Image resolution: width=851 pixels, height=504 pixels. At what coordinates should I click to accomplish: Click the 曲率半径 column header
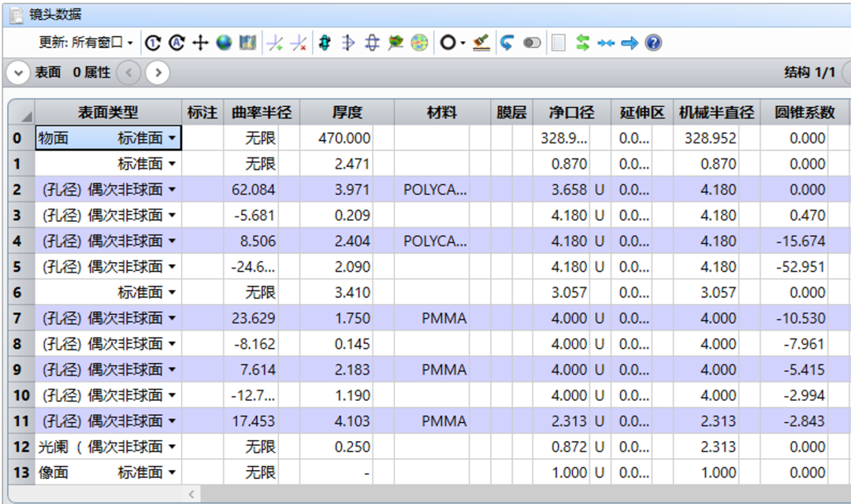[262, 113]
